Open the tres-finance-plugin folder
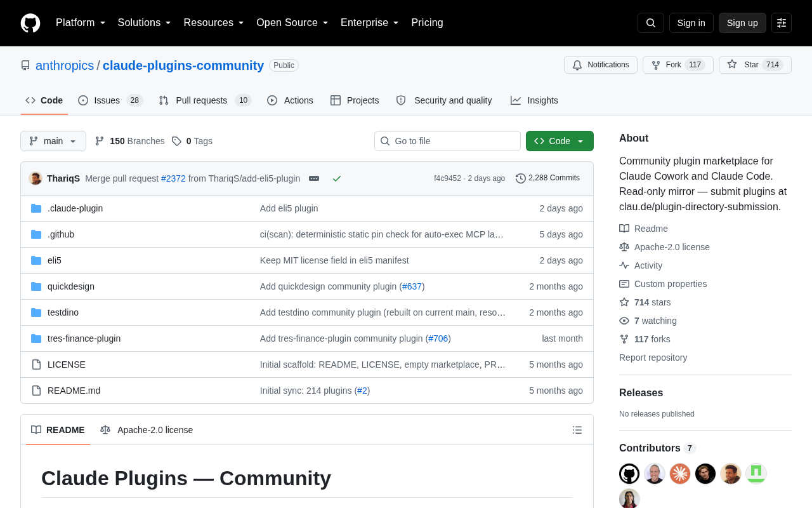The height and width of the screenshot is (508, 812). click(84, 338)
